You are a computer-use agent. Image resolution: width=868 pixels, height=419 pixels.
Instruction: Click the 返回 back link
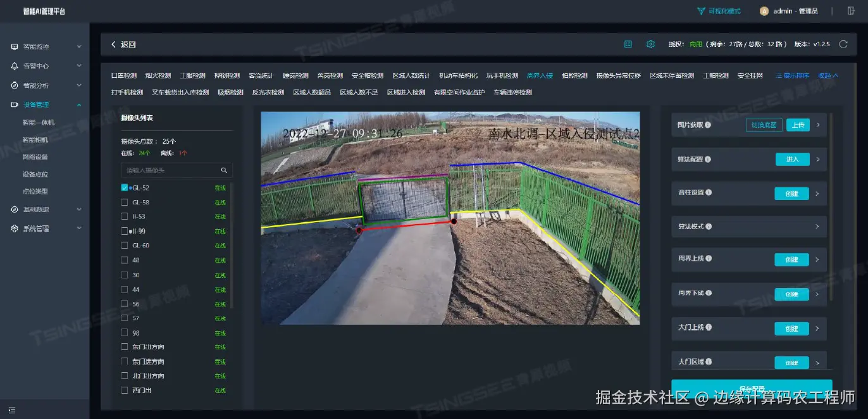(123, 44)
